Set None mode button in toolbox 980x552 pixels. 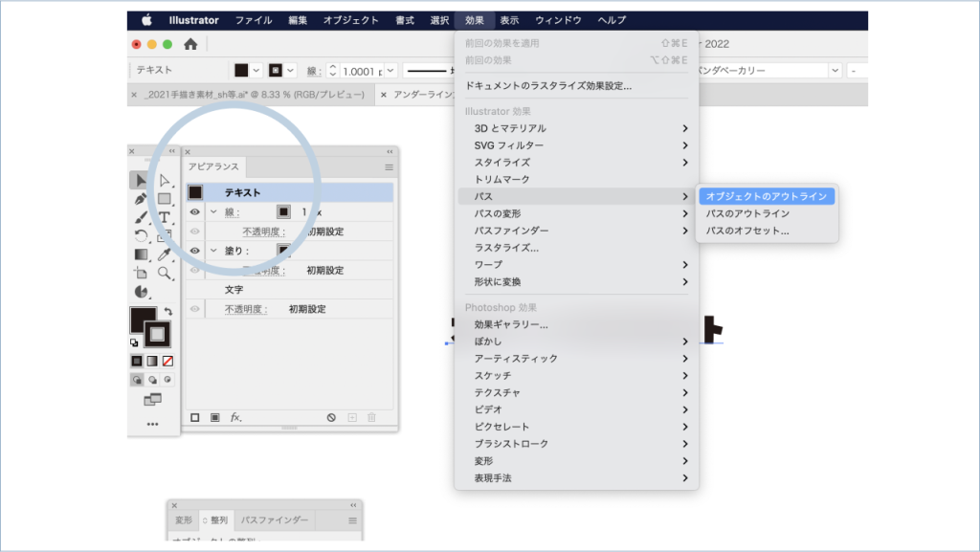167,361
